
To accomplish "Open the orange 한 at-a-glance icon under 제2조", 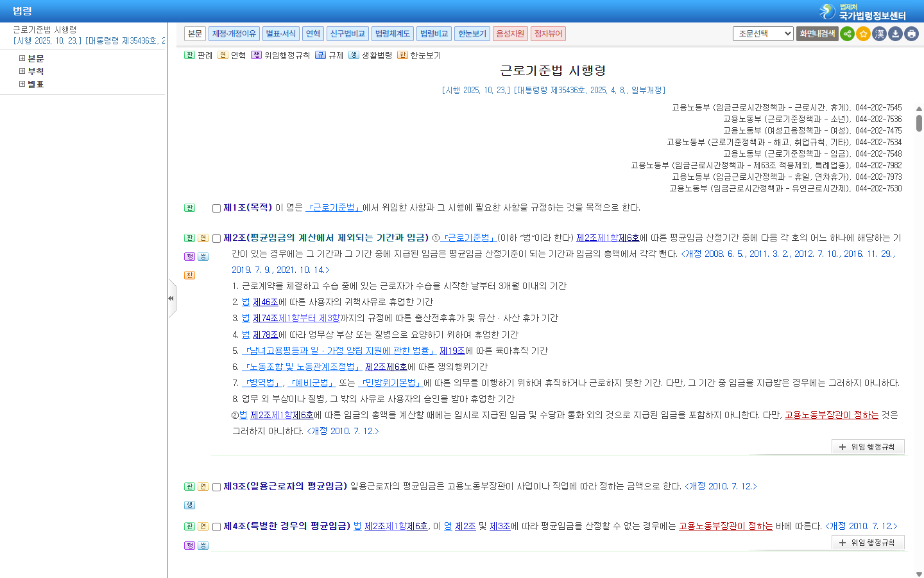I will click(x=189, y=276).
